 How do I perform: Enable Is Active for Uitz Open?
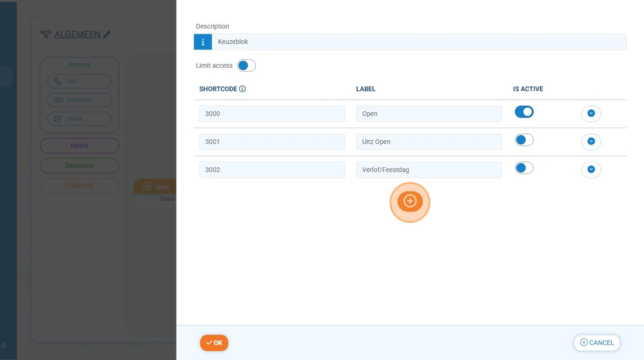click(x=524, y=140)
